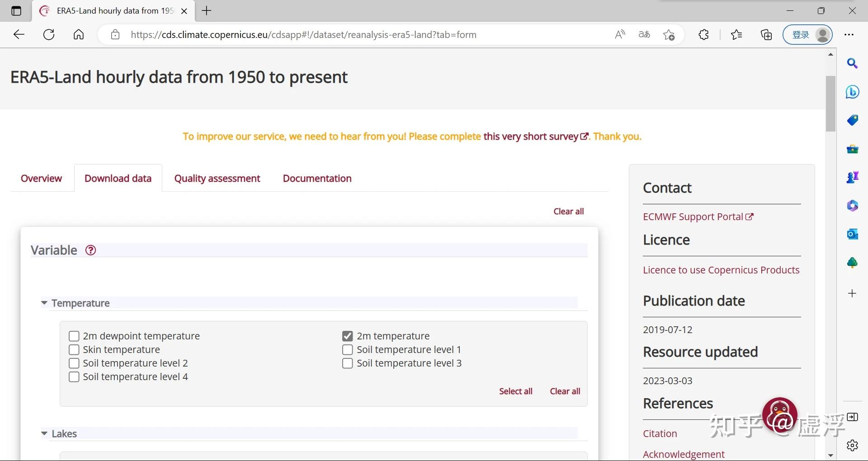
Task: Refresh the current browser page
Action: [x=49, y=35]
